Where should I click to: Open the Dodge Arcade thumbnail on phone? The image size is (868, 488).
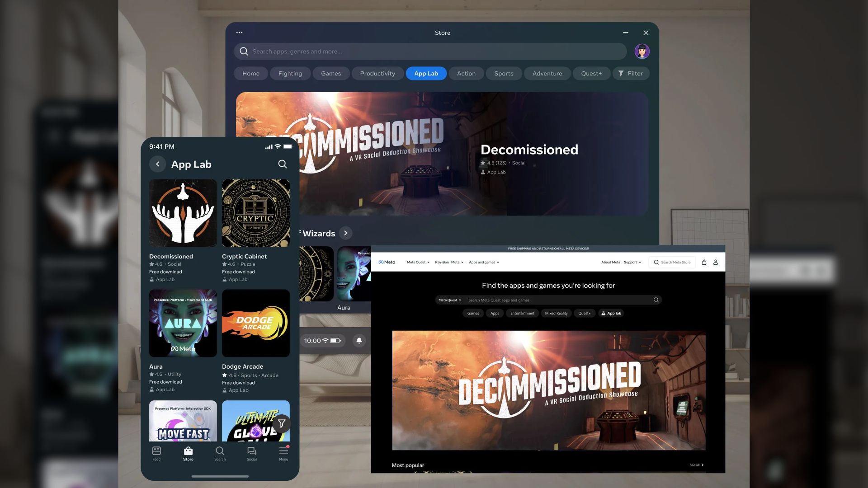point(256,323)
